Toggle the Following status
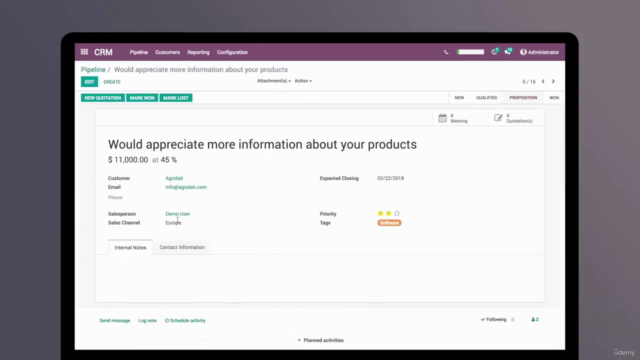 493,320
